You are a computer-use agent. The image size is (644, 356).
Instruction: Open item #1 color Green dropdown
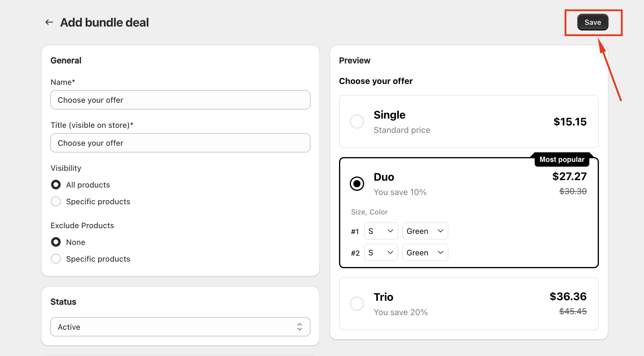[x=425, y=231]
